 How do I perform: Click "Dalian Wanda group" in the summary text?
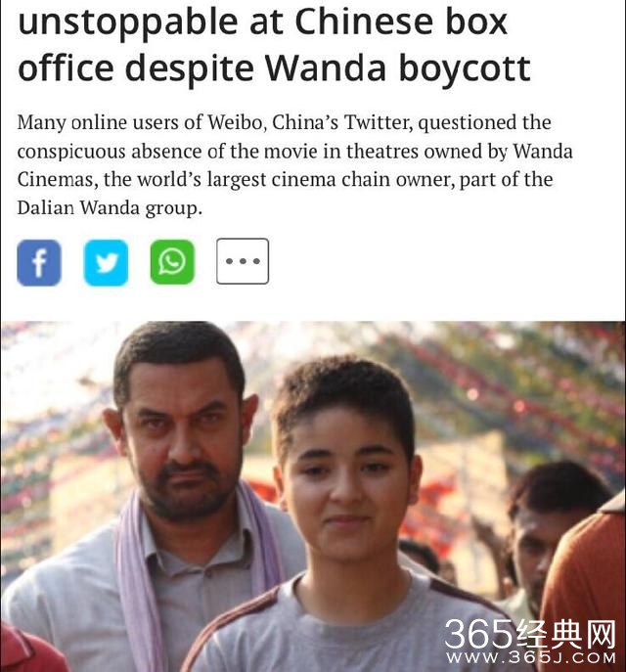pyautogui.click(x=110, y=208)
